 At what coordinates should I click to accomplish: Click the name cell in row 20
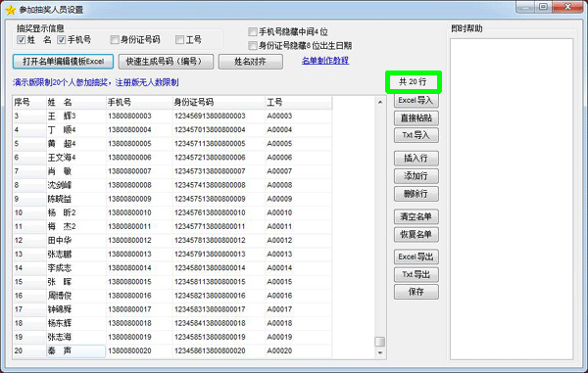point(75,350)
